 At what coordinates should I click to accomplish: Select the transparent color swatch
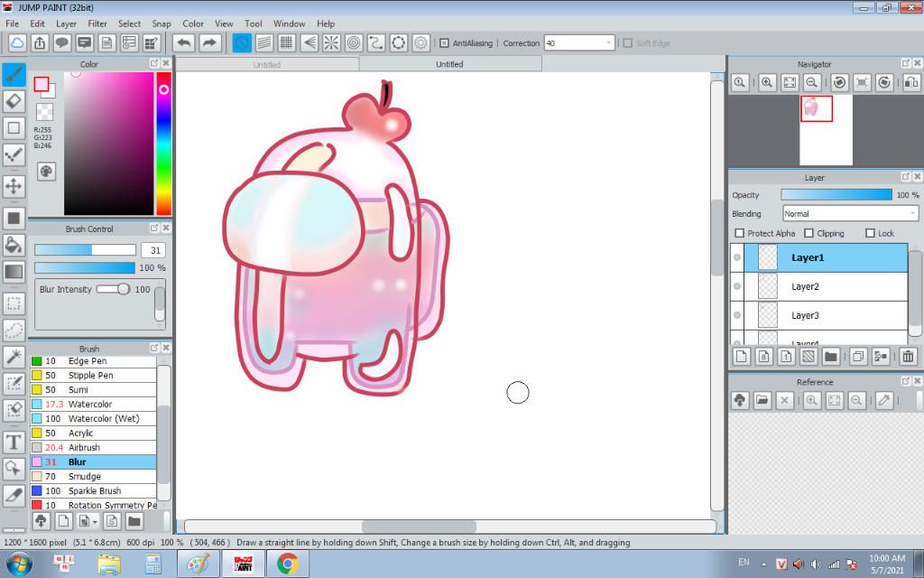point(44,112)
